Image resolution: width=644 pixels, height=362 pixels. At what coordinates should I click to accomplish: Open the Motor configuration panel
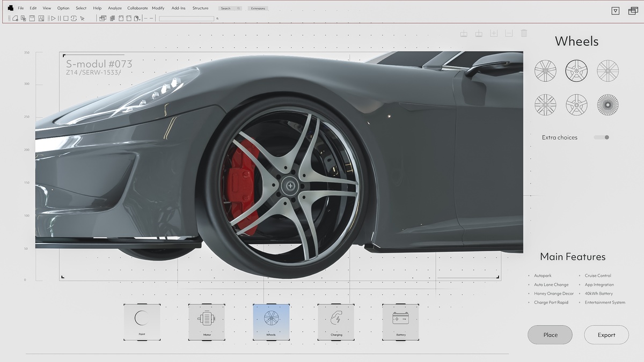pyautogui.click(x=207, y=322)
